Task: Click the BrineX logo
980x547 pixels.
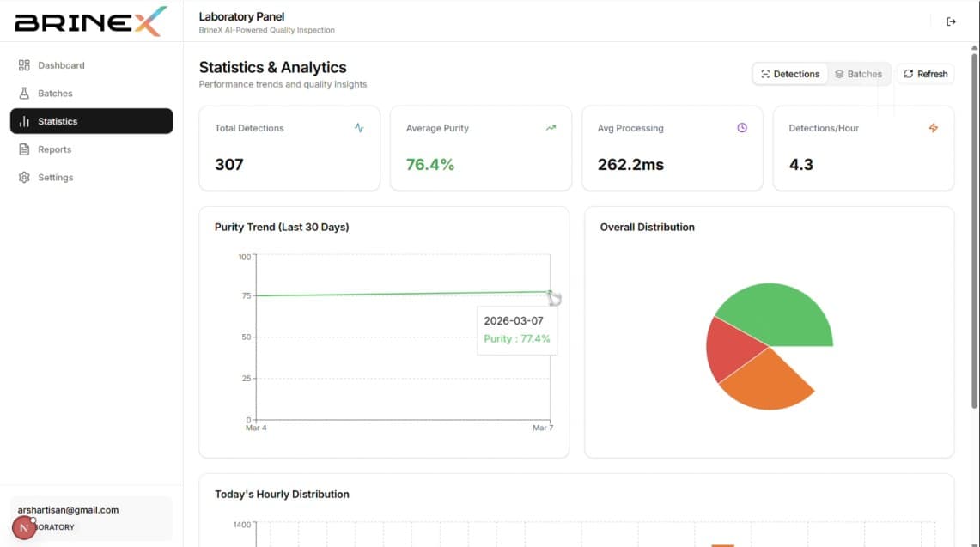Action: [91, 21]
